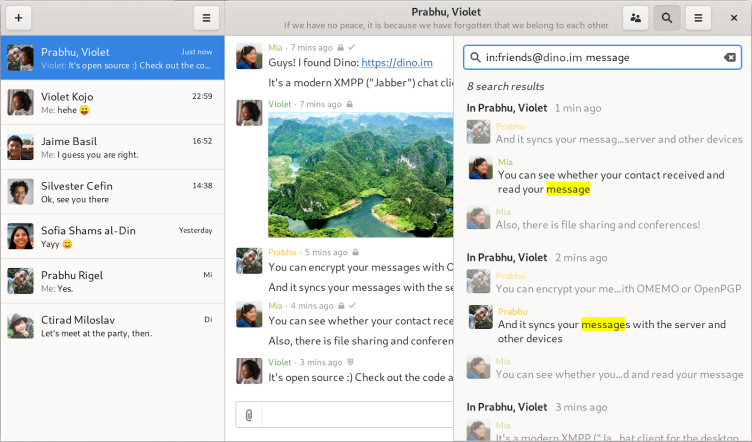Select the Violet Kojo conversation

[x=112, y=103]
